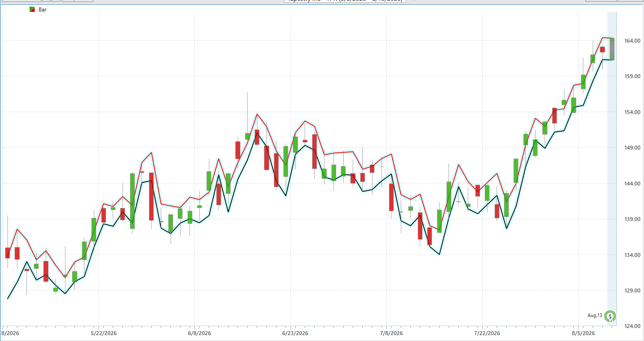Click the 6/8/2026 date axis label
Screen dimensions: 644x341
point(199,333)
